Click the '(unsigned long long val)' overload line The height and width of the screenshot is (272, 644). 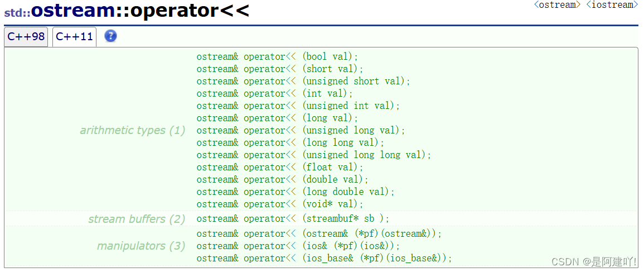[x=314, y=155]
